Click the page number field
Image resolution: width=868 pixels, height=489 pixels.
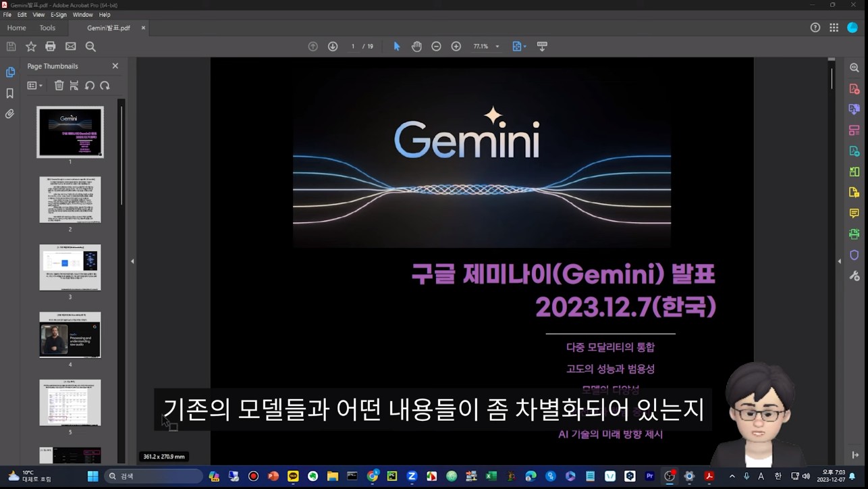pos(352,47)
